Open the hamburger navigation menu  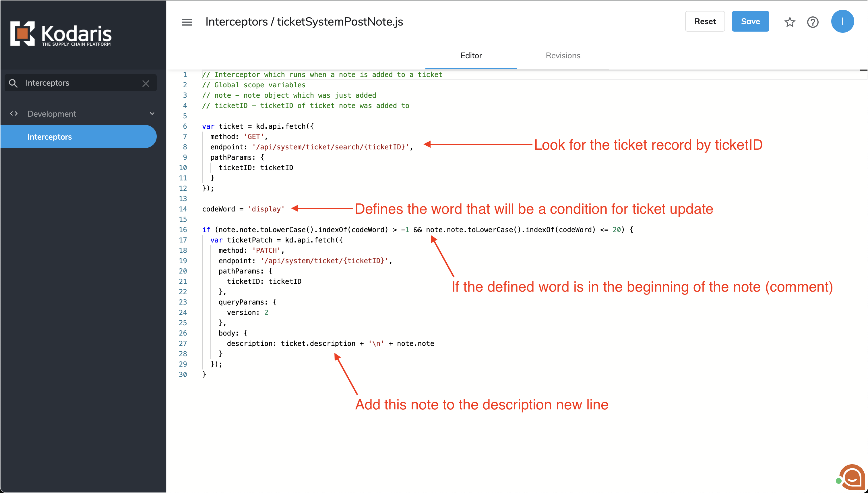187,22
